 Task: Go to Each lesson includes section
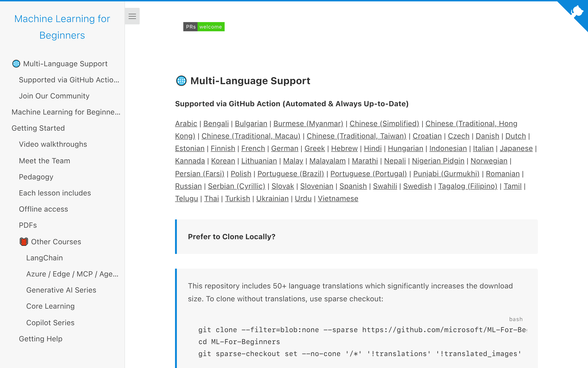tap(55, 193)
